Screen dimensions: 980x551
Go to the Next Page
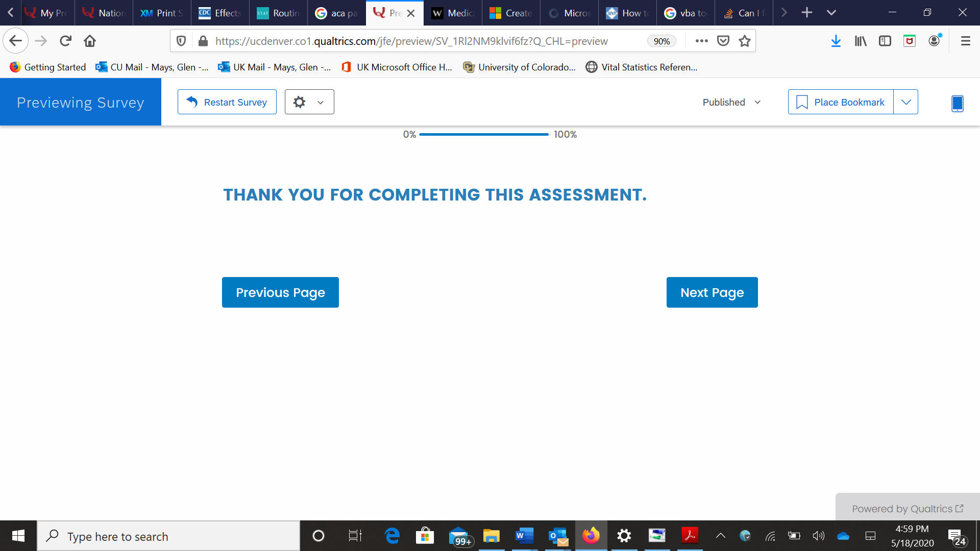click(x=712, y=292)
